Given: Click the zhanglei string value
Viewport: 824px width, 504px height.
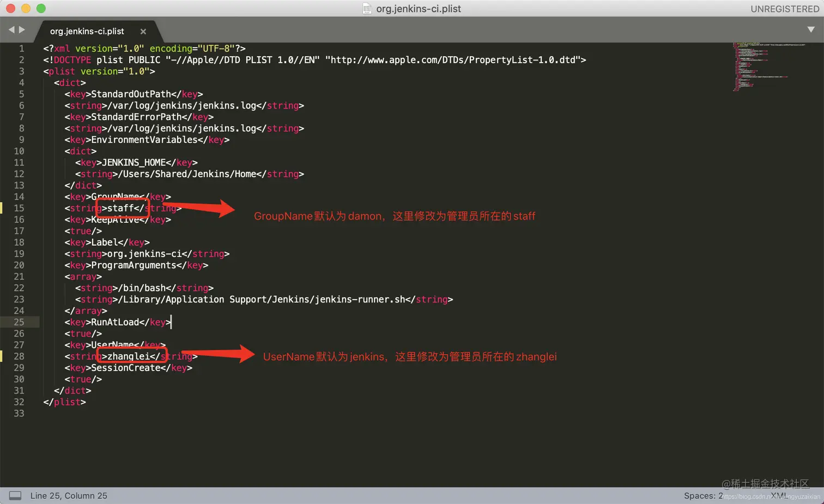Looking at the screenshot, I should coord(128,356).
